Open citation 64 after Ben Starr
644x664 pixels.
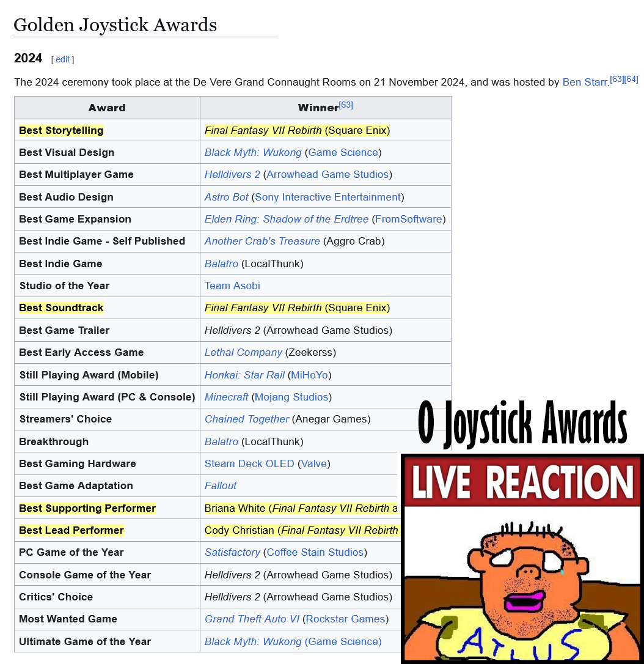631,79
